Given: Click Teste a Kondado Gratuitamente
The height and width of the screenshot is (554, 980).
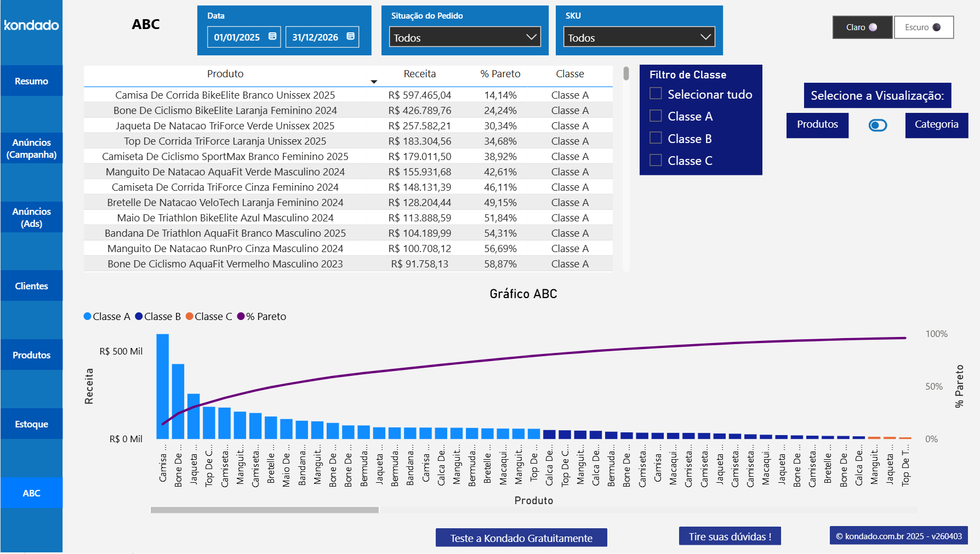Looking at the screenshot, I should (521, 538).
